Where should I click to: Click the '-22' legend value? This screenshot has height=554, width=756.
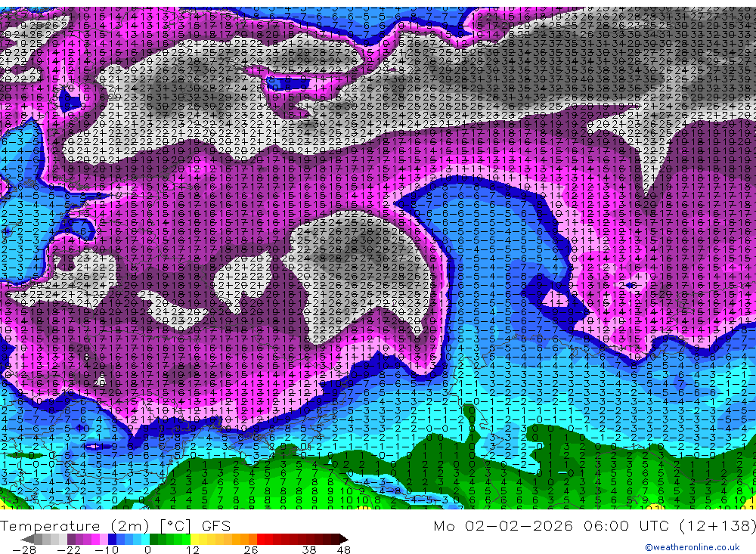coord(69,549)
